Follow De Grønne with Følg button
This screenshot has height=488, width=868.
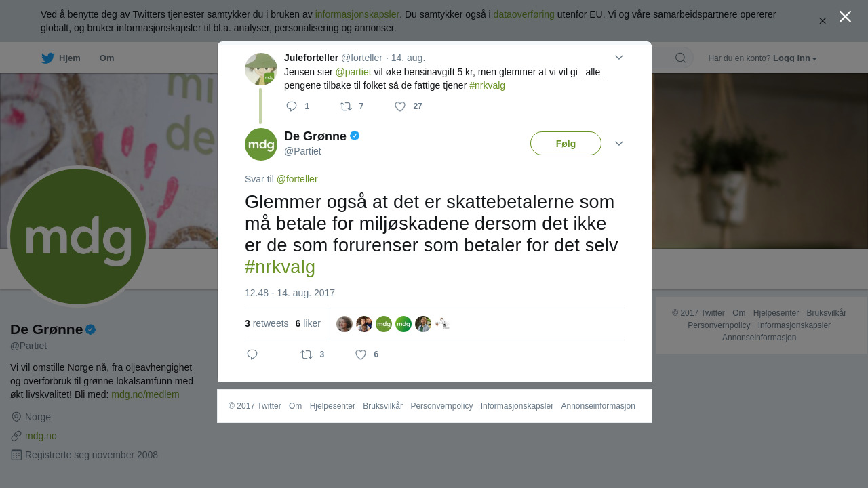(x=566, y=144)
